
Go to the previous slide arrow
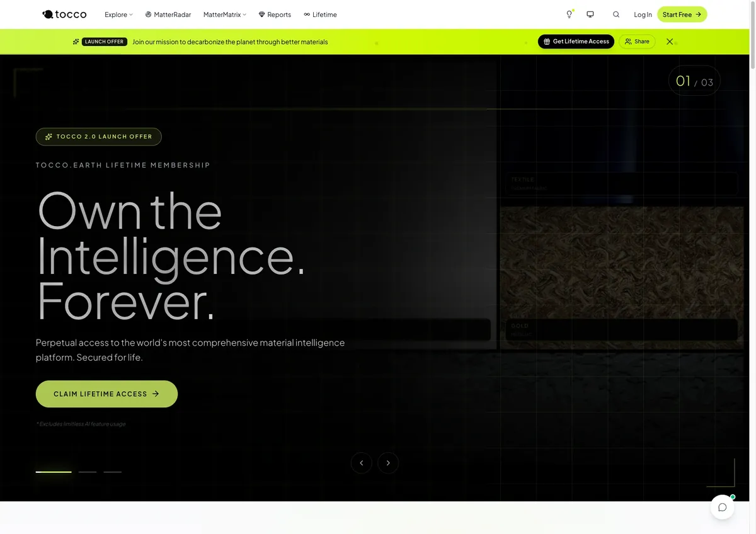(362, 463)
